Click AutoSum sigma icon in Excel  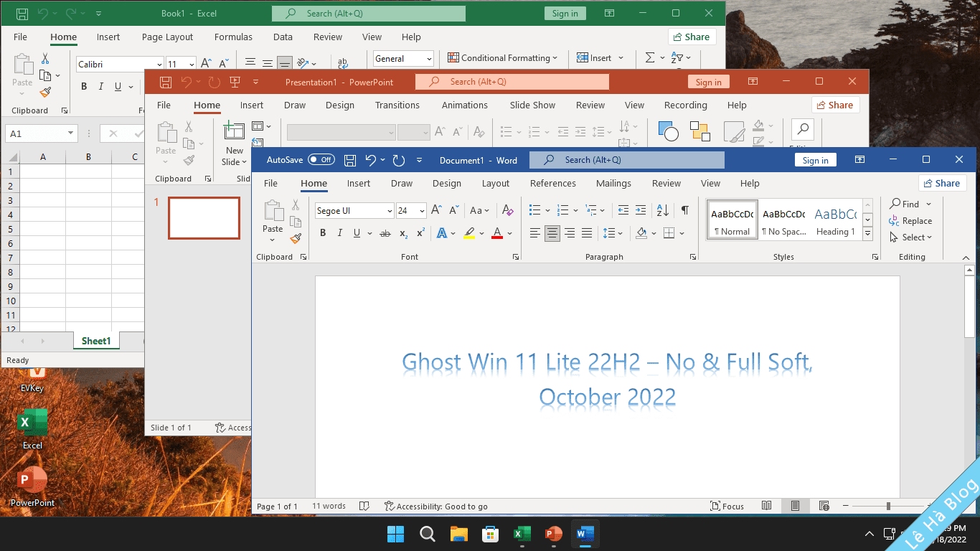pyautogui.click(x=650, y=58)
